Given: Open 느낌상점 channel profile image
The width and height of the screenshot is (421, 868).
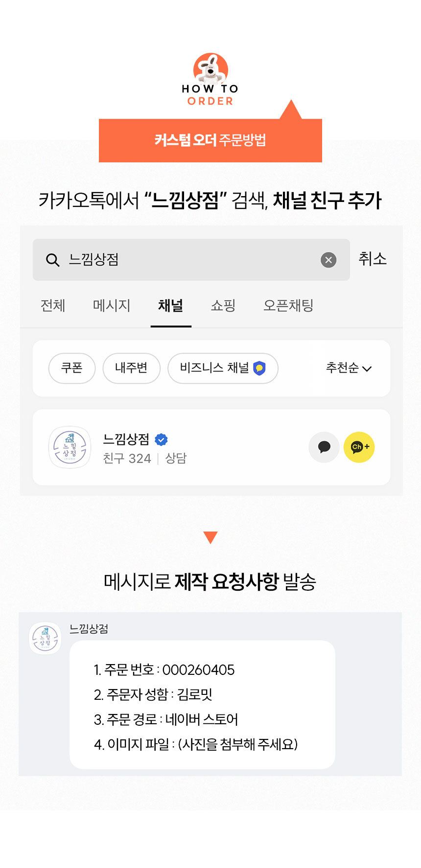Looking at the screenshot, I should coord(70,447).
